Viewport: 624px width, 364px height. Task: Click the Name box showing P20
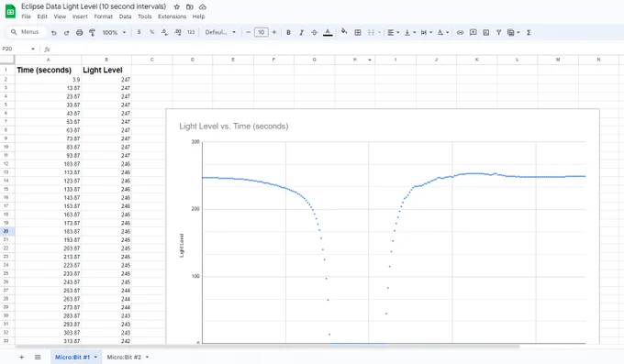tap(15, 49)
